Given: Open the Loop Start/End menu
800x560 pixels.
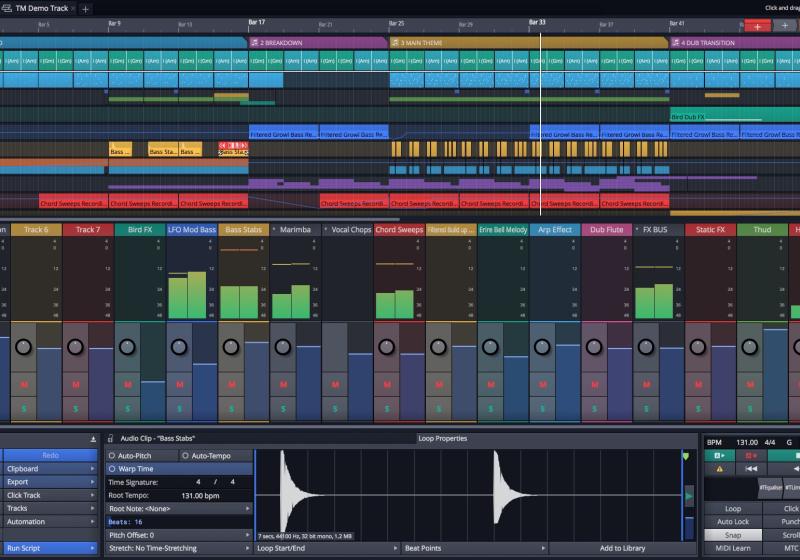Looking at the screenshot, I should tap(327, 548).
